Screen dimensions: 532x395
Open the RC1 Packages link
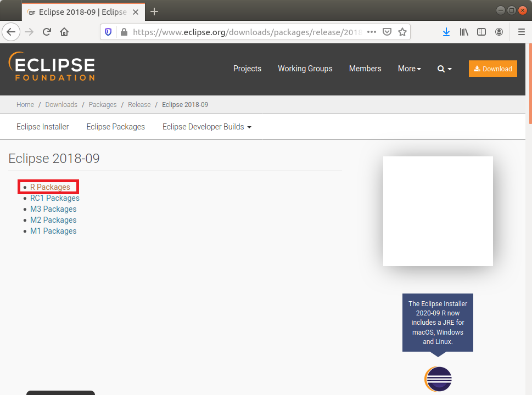(x=54, y=198)
